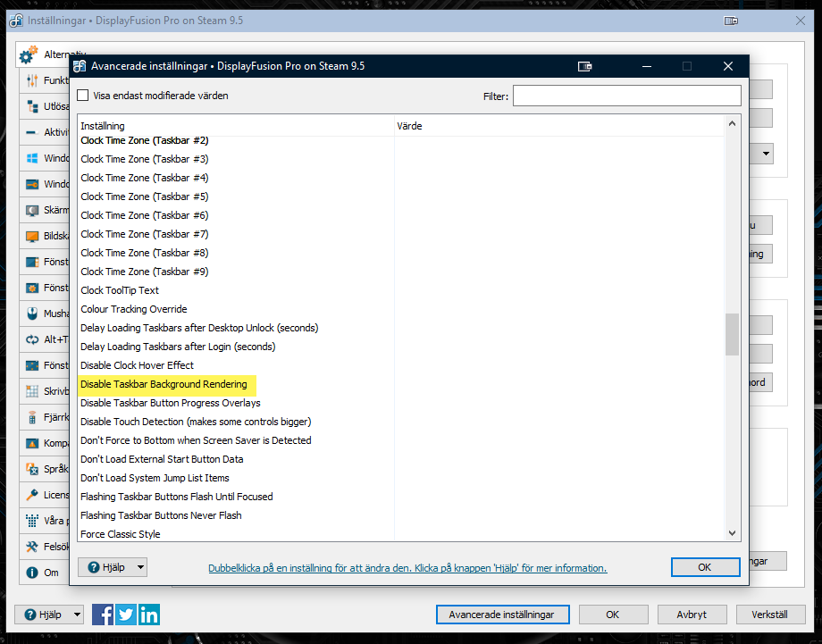
Task: Select the Musha... mouse icon in sidebar
Action: [32, 314]
